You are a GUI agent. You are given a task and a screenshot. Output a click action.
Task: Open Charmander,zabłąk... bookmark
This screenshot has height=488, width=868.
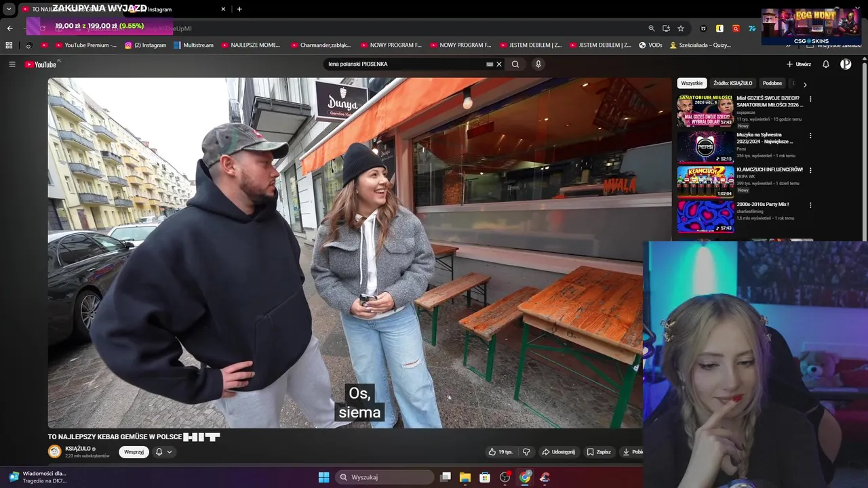tap(321, 45)
